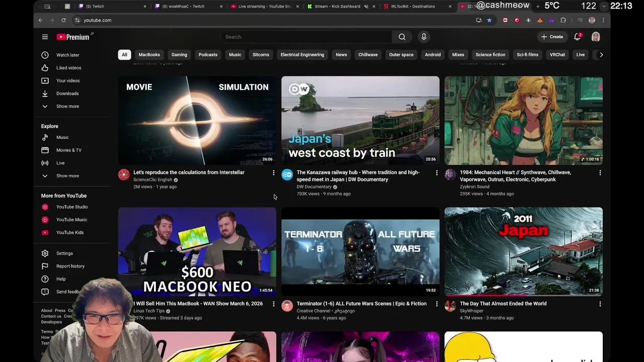Start voice search with microphone icon
This screenshot has height=362, width=644.
424,37
